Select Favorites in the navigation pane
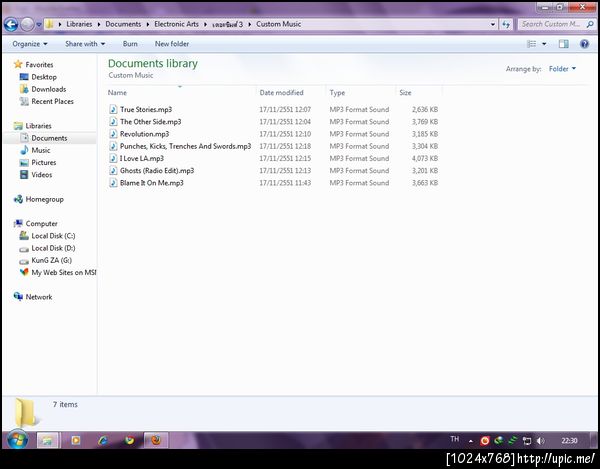 39,65
